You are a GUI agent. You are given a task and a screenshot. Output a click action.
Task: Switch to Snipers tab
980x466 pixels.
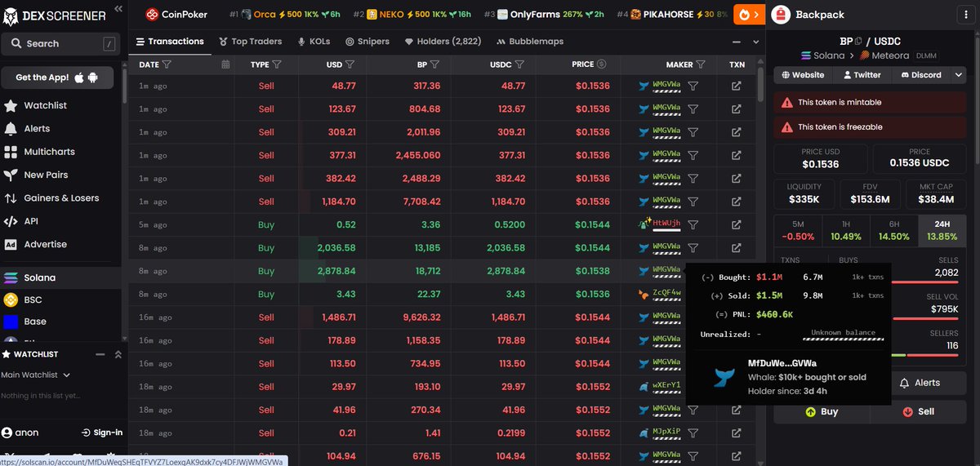[367, 41]
